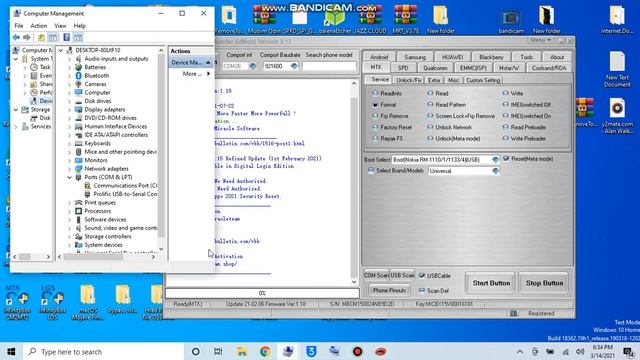Expand the Keyboards node

pyautogui.click(x=69, y=144)
